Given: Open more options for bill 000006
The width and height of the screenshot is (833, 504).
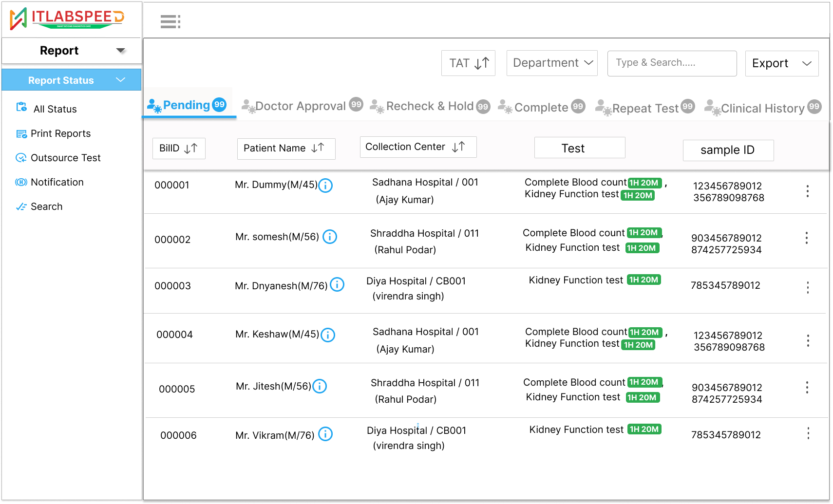Looking at the screenshot, I should coord(808,433).
